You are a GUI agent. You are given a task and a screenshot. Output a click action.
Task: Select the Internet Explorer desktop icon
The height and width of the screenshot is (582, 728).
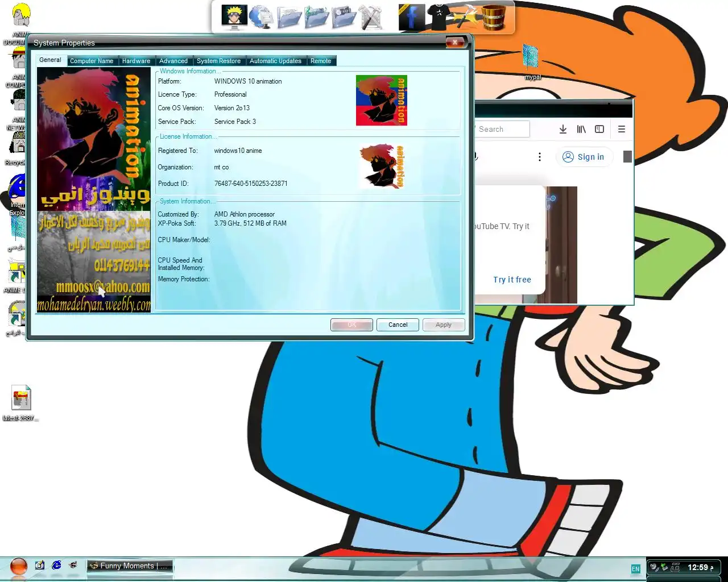click(17, 193)
